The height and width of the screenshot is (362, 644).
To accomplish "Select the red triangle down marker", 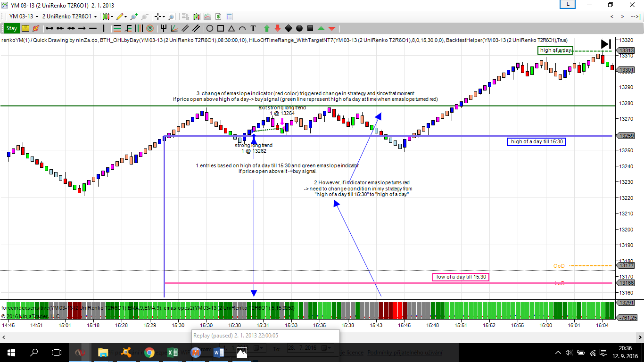I will coord(332,28).
